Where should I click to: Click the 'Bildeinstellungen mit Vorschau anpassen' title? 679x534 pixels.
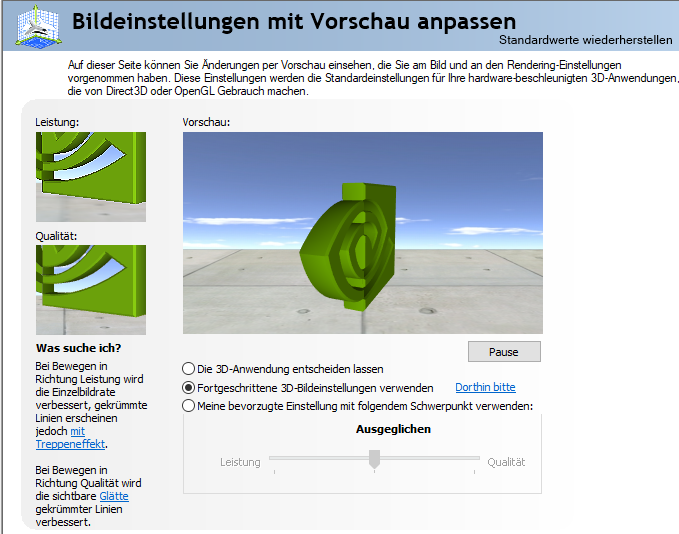pos(294,22)
